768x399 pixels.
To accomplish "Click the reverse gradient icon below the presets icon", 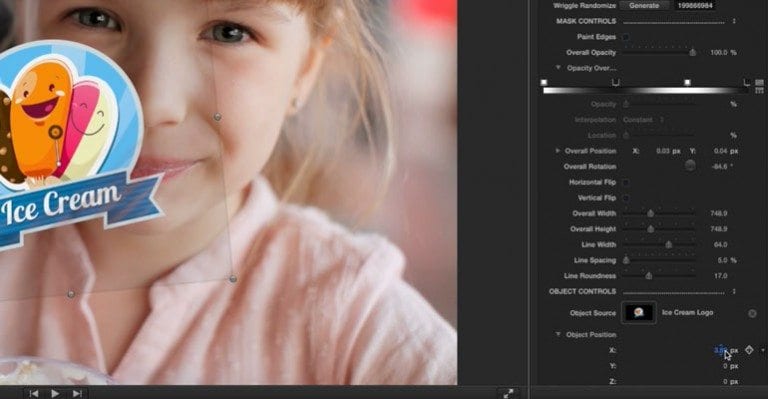I will click(x=759, y=91).
